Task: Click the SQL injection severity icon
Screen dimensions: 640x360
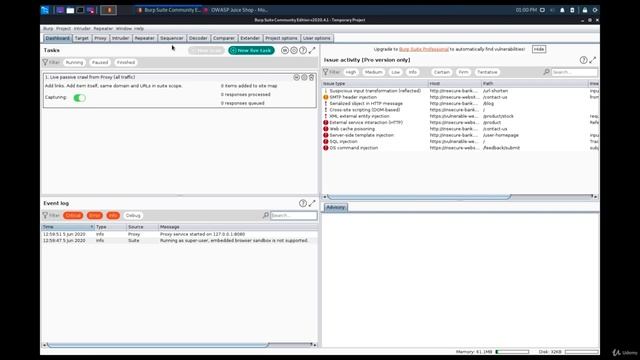Action: point(326,142)
